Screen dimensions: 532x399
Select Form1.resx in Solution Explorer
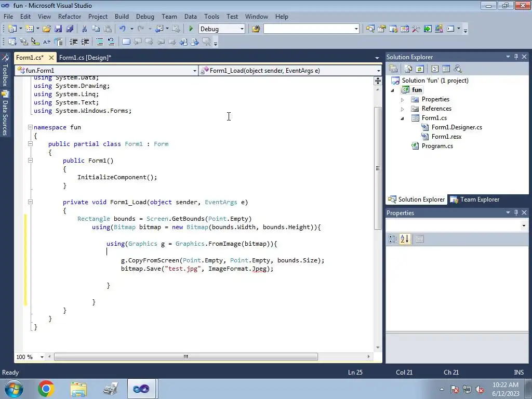[x=446, y=137]
